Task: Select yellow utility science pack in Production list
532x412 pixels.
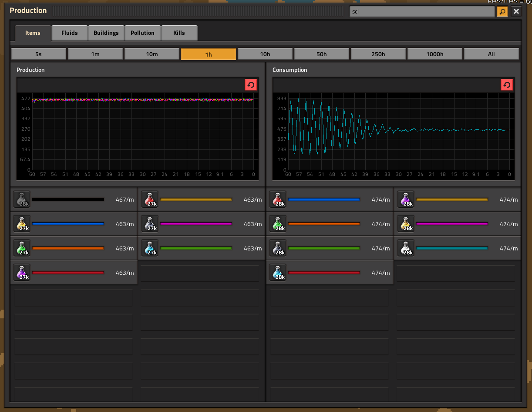Action: pyautogui.click(x=22, y=224)
